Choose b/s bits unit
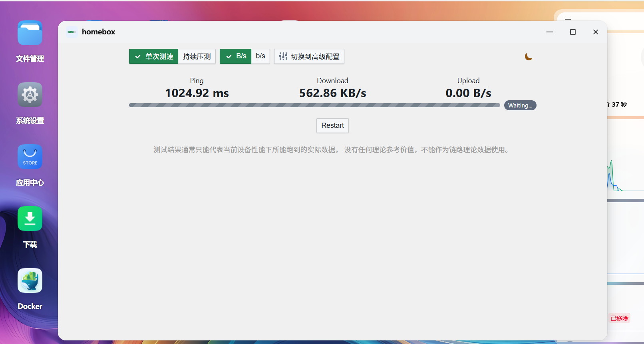Screen dimensions: 644x344 [x=261, y=56]
